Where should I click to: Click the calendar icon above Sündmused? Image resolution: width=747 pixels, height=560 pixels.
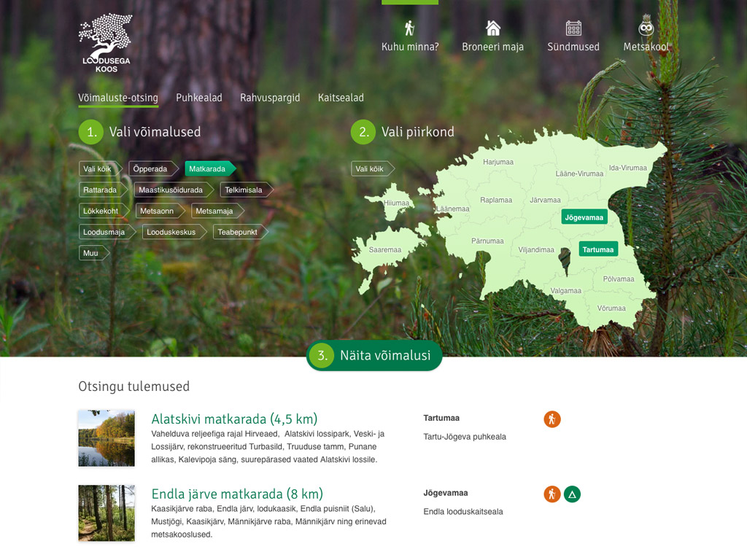tap(573, 28)
